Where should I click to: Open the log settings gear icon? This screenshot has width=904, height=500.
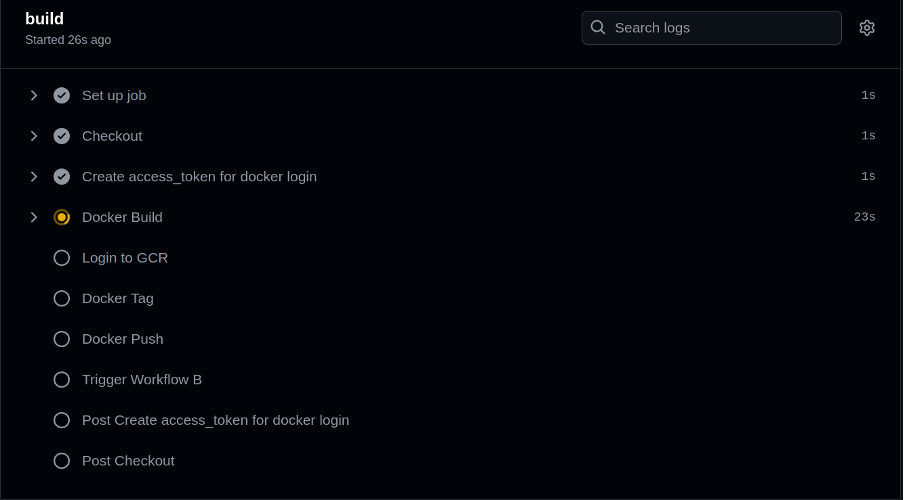click(867, 28)
